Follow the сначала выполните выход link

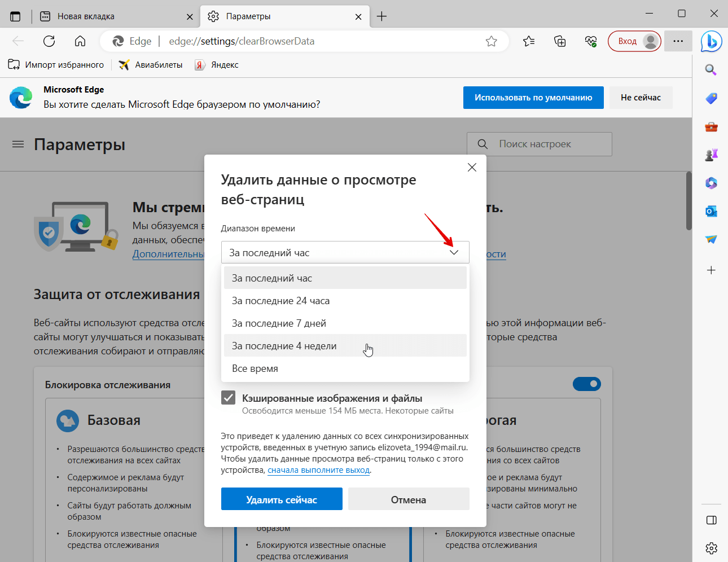click(318, 470)
